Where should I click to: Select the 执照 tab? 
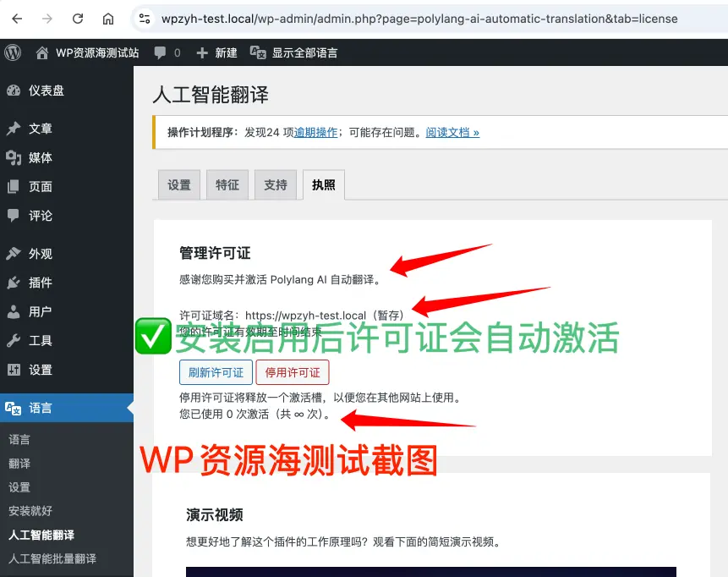(324, 185)
